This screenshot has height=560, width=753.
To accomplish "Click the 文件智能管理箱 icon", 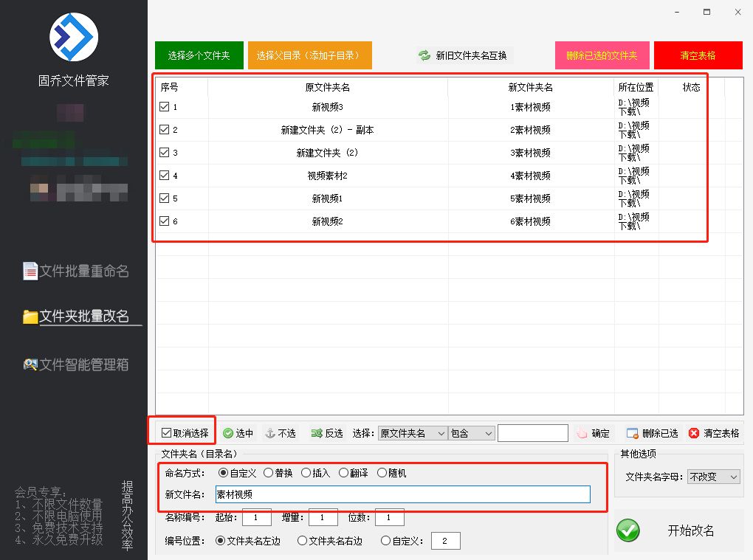I will (30, 364).
